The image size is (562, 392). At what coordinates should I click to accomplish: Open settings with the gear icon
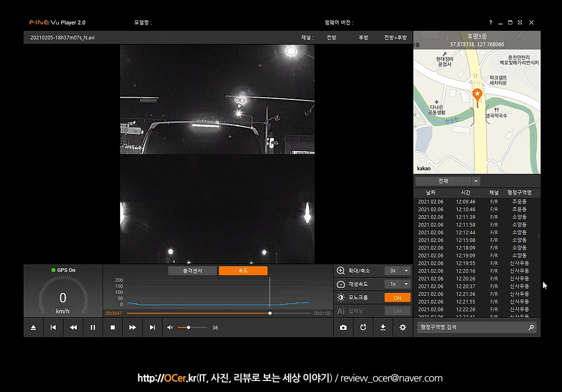pos(403,327)
